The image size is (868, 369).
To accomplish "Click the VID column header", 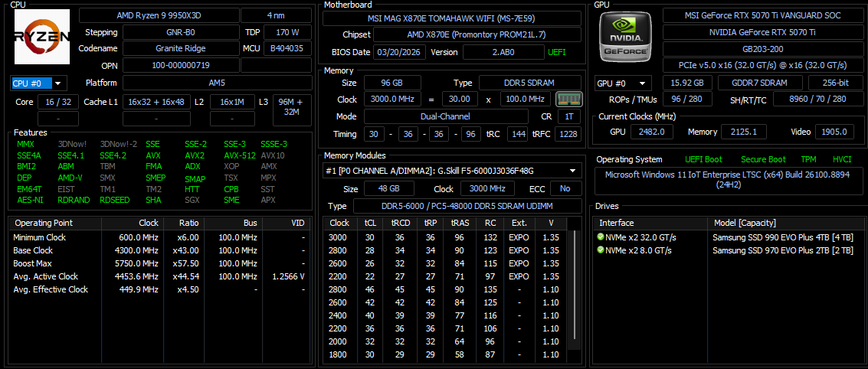I will 287,223.
